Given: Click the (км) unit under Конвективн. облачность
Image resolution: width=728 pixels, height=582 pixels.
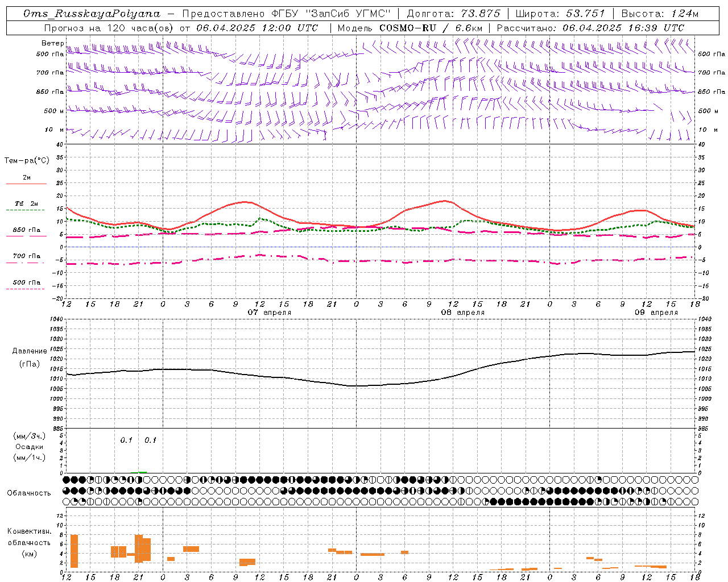Looking at the screenshot, I should point(30,554).
